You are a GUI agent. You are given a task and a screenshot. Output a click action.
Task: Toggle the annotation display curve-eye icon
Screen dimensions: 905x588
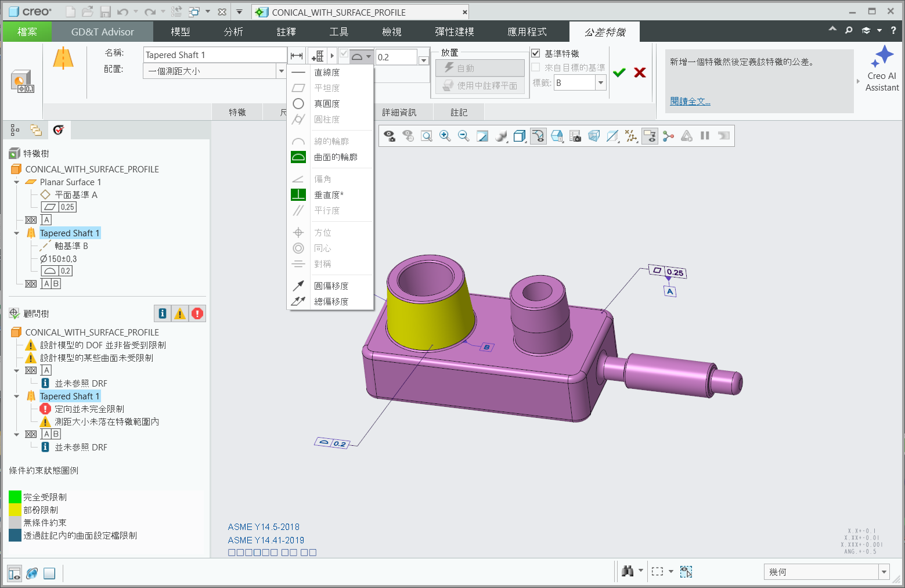tap(538, 136)
